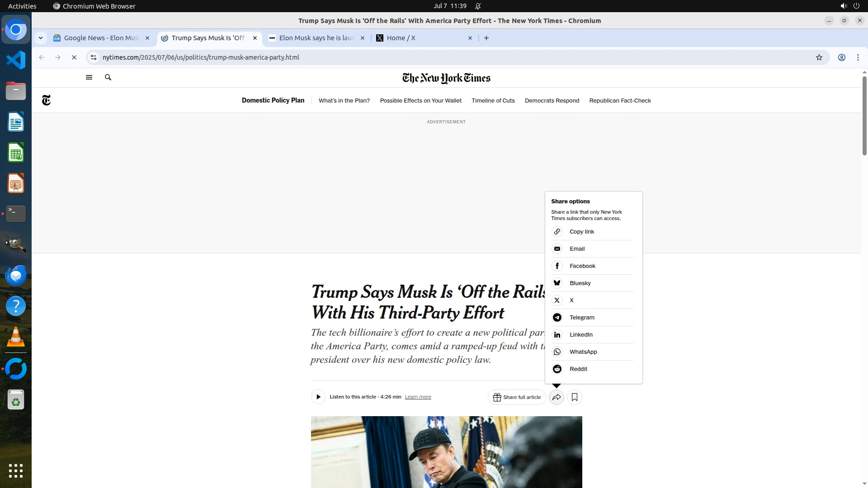Expand the tab search dropdown arrow
Viewport: 868px width, 488px height.
(41, 38)
